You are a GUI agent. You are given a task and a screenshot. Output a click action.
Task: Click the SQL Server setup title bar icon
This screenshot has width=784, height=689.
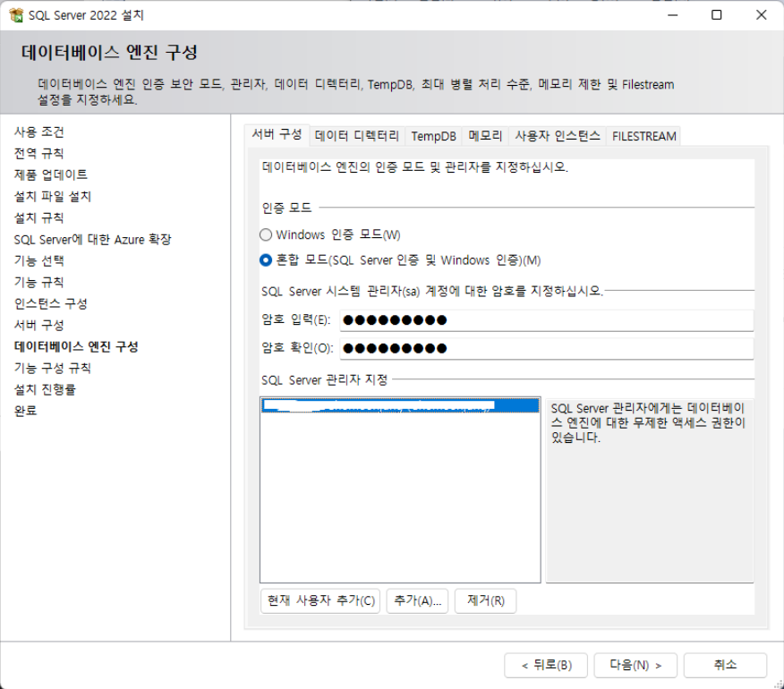pyautogui.click(x=16, y=15)
